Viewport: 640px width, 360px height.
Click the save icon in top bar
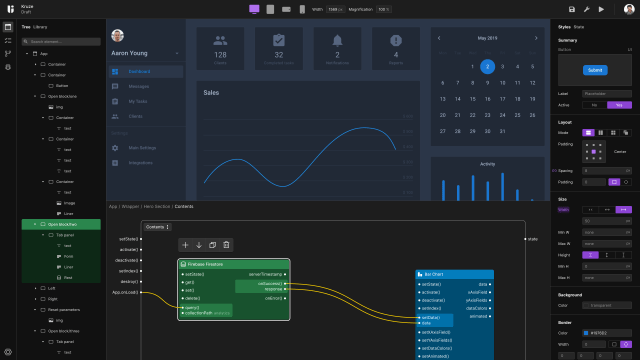tap(571, 9)
